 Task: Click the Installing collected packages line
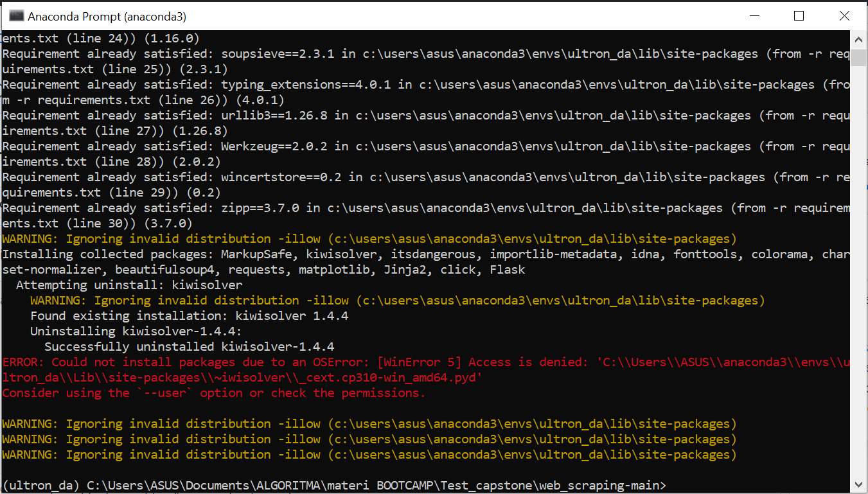257,254
